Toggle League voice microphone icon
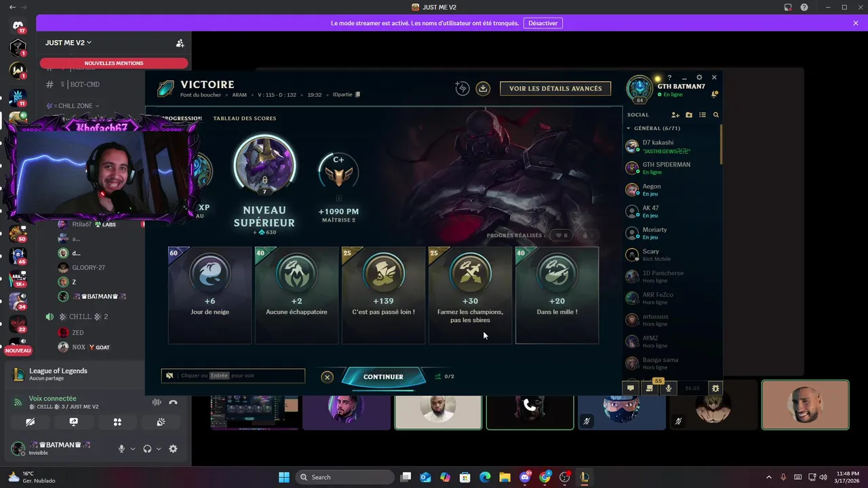Image resolution: width=868 pixels, height=488 pixels. click(669, 388)
